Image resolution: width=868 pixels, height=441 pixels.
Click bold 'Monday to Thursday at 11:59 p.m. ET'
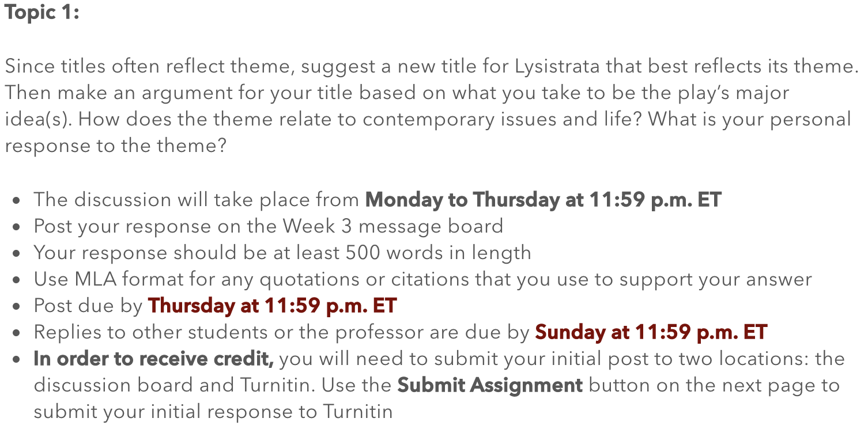(544, 200)
